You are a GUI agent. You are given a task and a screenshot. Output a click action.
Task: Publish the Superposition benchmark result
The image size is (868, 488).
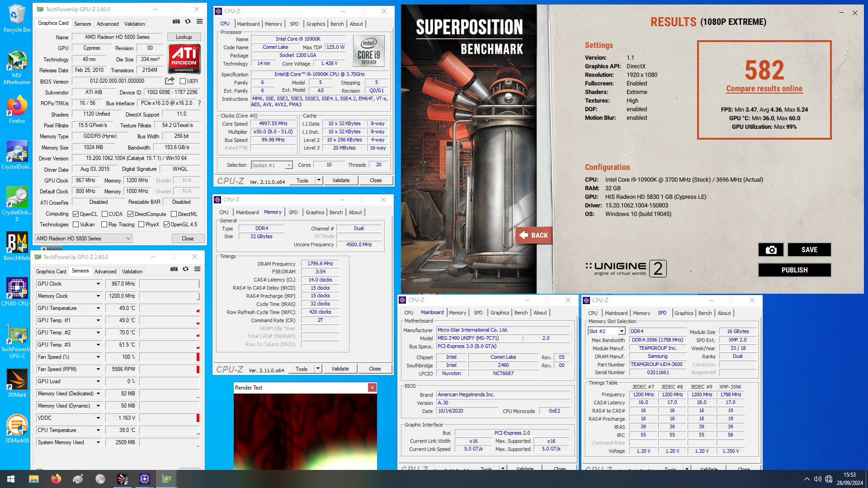click(794, 270)
